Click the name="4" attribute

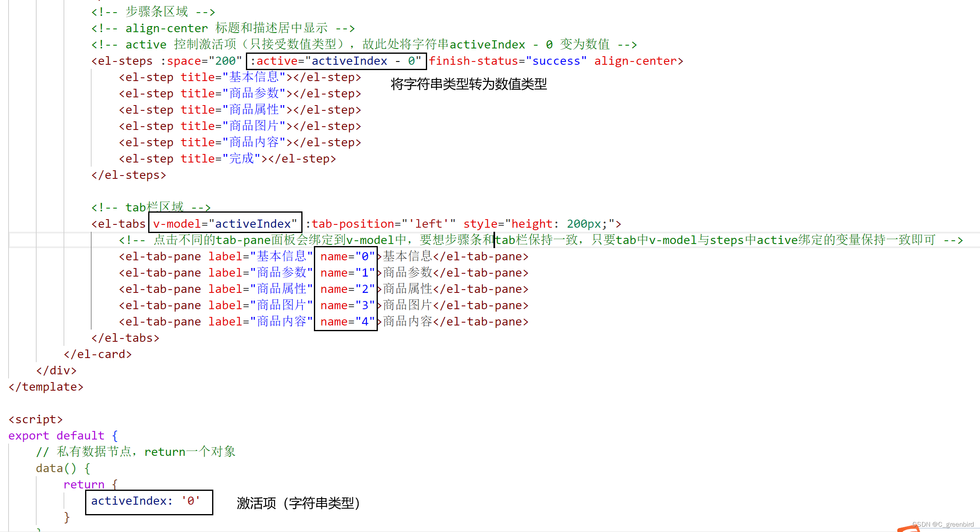[347, 321]
